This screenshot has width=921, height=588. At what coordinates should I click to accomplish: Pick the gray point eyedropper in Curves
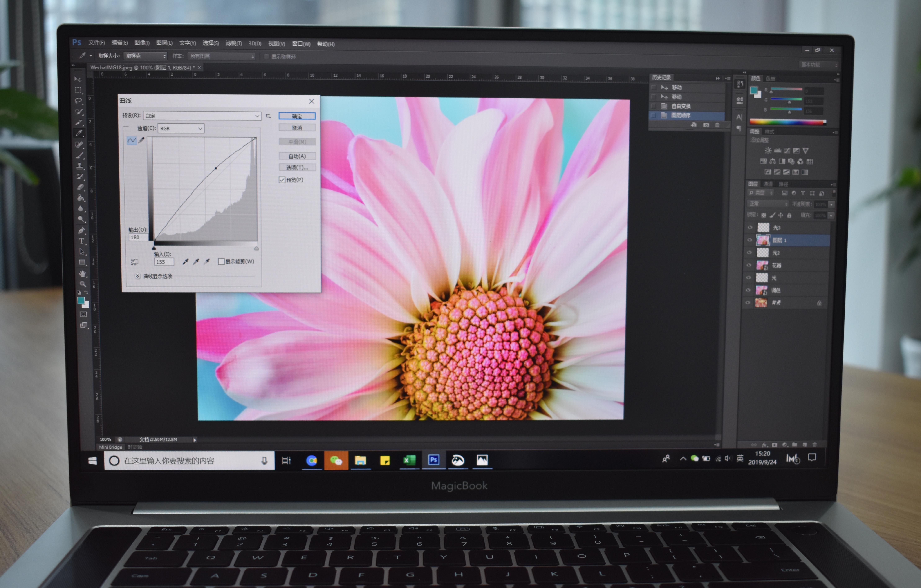[x=196, y=262]
